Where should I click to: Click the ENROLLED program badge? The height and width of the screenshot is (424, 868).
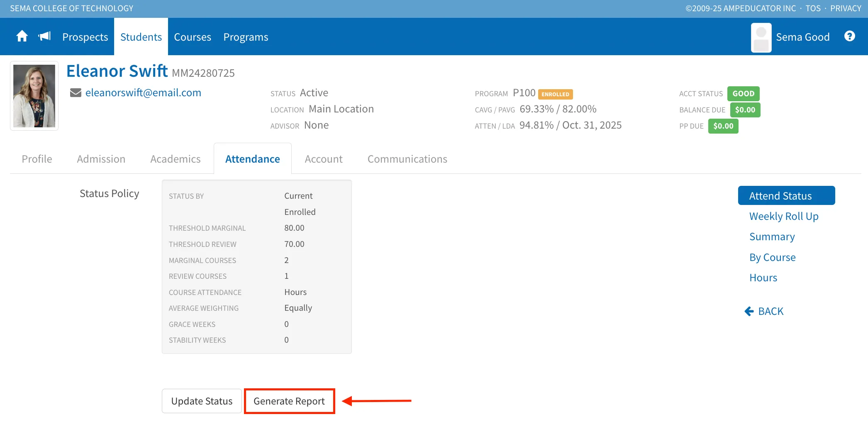(x=555, y=94)
